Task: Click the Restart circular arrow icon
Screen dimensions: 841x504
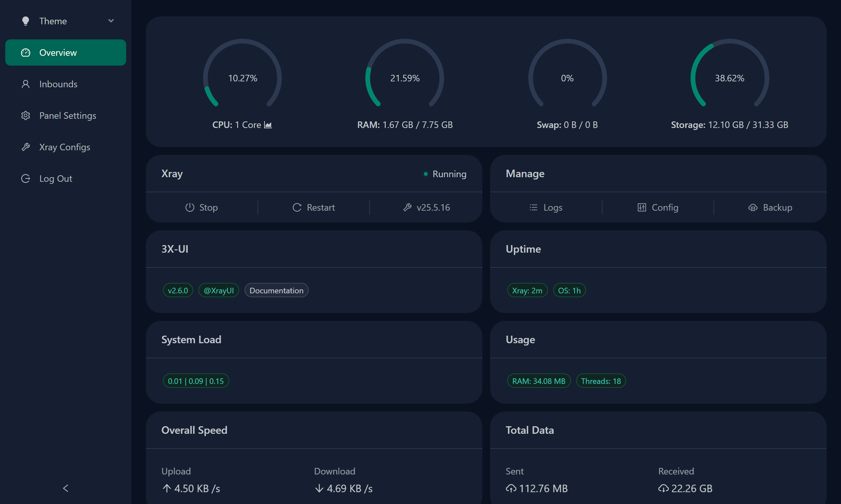Action: (297, 207)
